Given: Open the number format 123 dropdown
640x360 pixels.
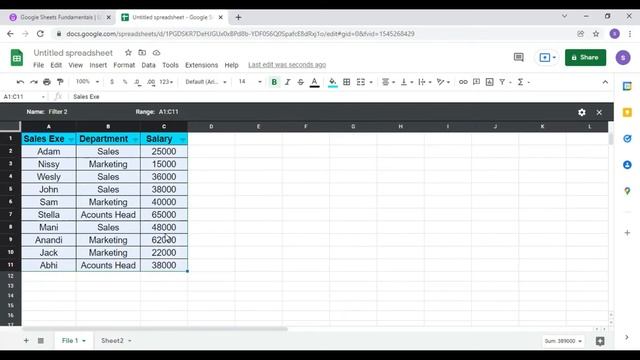Looking at the screenshot, I should coord(166,82).
